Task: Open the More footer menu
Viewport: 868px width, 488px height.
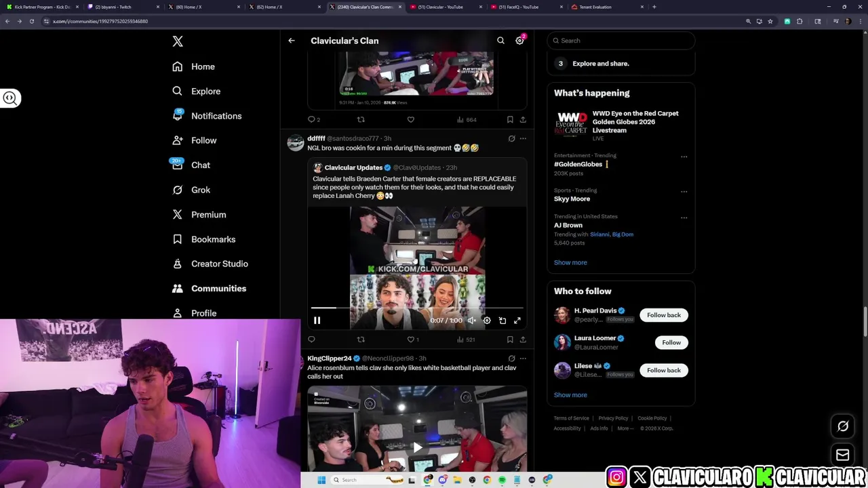Action: tap(625, 428)
